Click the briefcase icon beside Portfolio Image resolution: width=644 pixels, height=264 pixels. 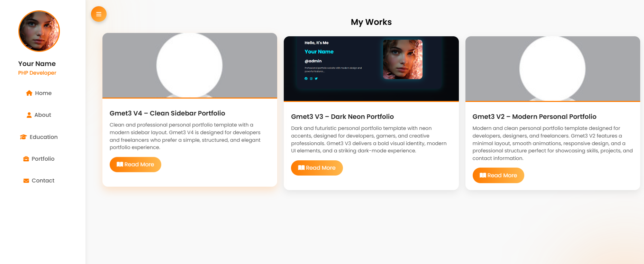click(26, 159)
